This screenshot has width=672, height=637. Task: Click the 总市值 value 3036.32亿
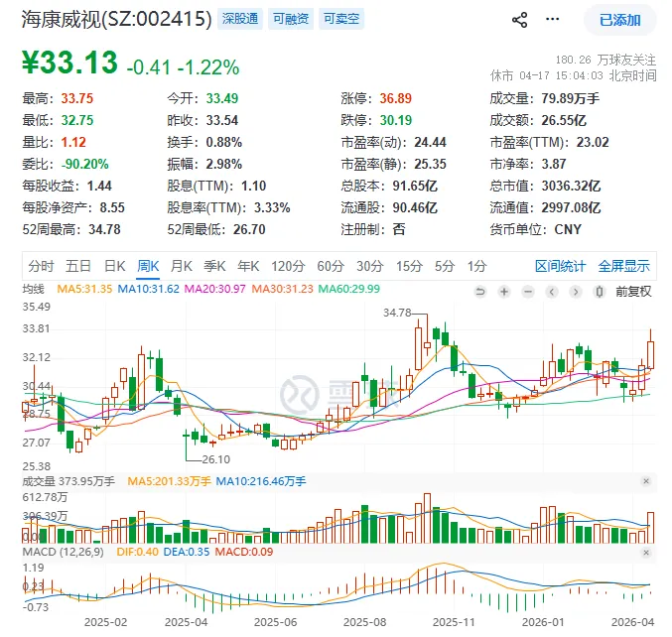(x=571, y=186)
